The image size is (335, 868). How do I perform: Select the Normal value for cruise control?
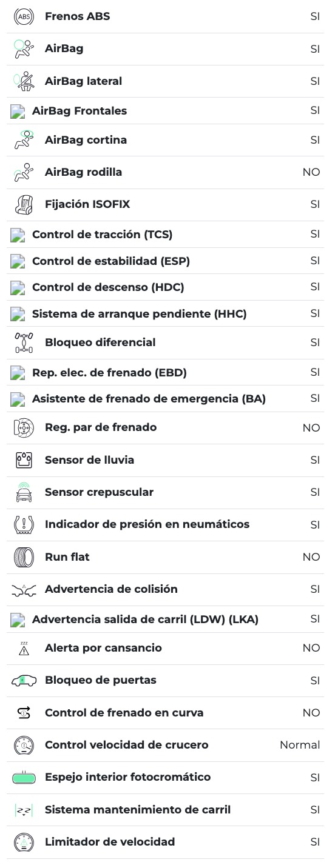(300, 745)
